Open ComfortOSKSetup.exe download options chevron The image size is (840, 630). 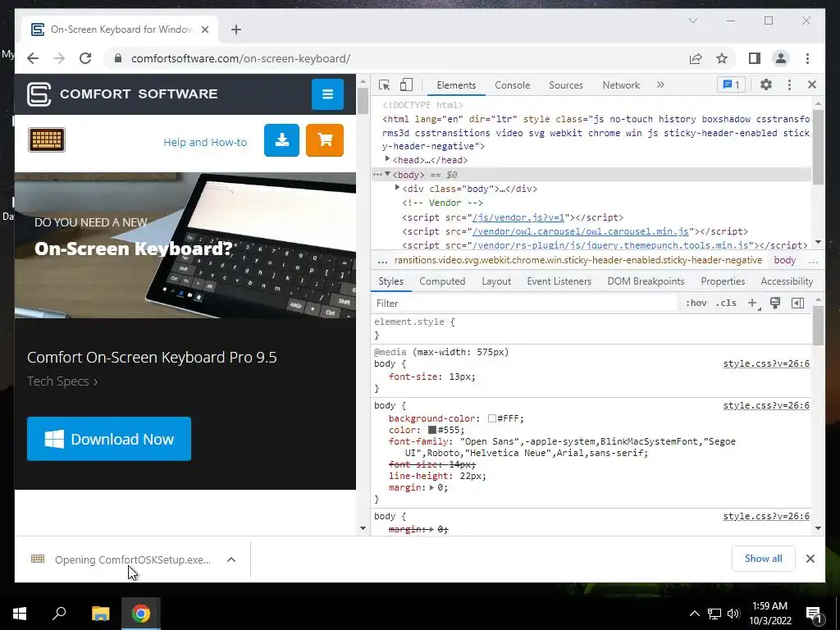pyautogui.click(x=231, y=559)
